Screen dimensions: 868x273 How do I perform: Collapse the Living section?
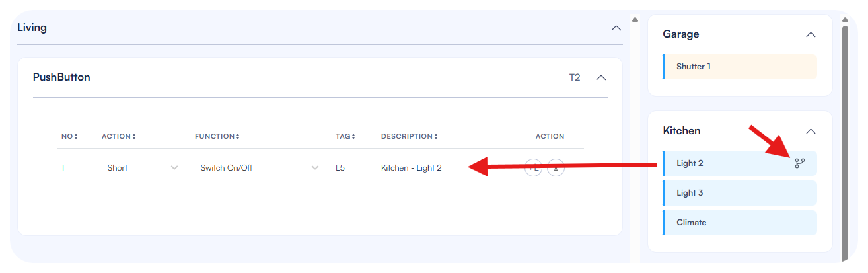(x=616, y=28)
